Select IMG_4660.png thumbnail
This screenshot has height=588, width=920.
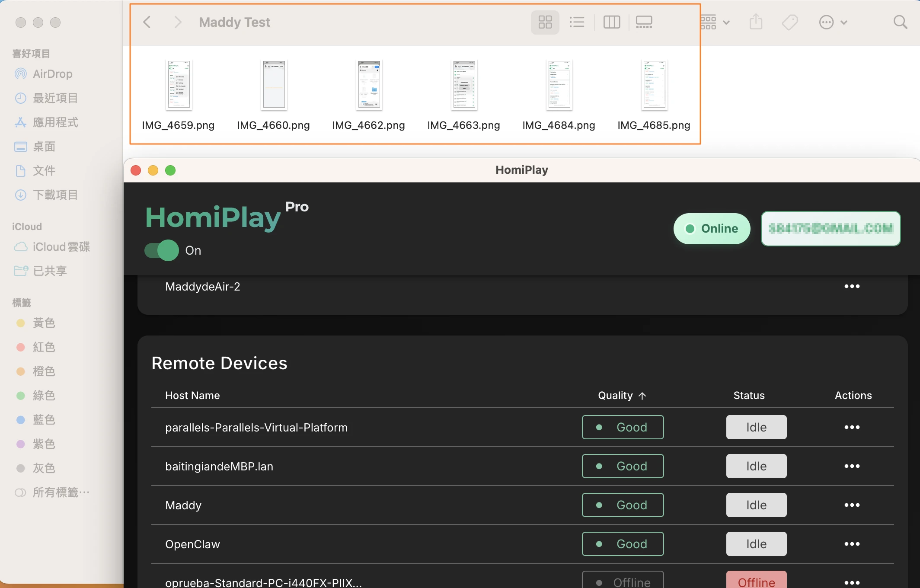coord(274,84)
